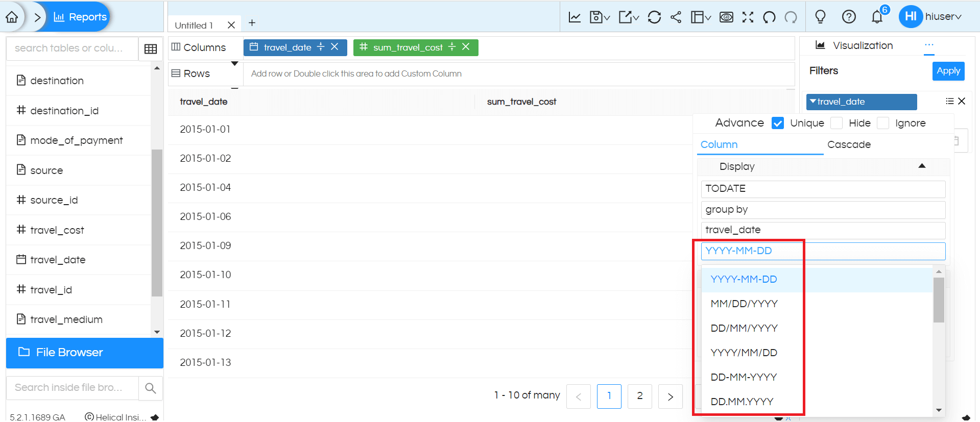
Task: Go to next results page
Action: (671, 396)
